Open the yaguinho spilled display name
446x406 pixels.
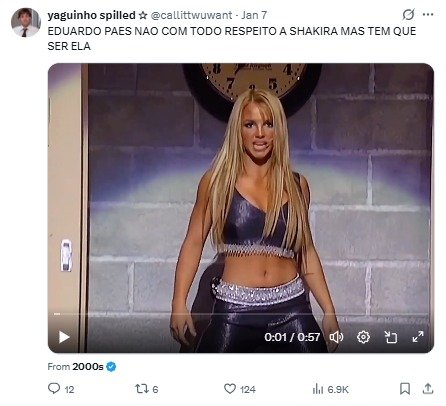point(91,15)
